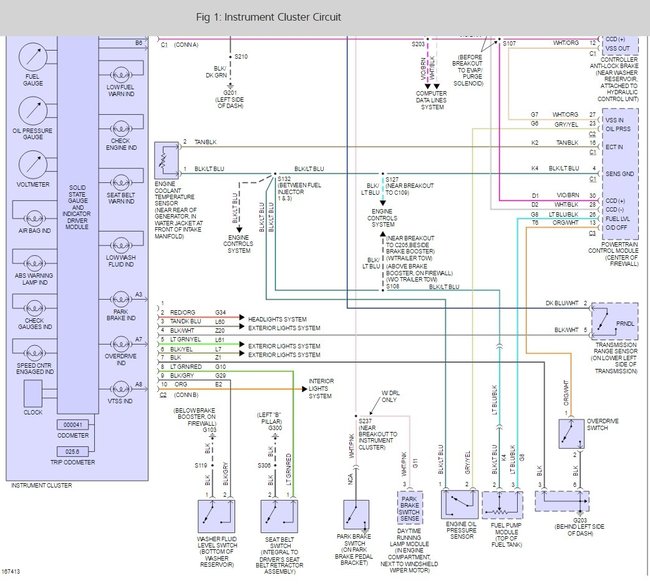650x588 pixels.
Task: Select the 'BLK/YEL' wire label
Action: click(181, 349)
